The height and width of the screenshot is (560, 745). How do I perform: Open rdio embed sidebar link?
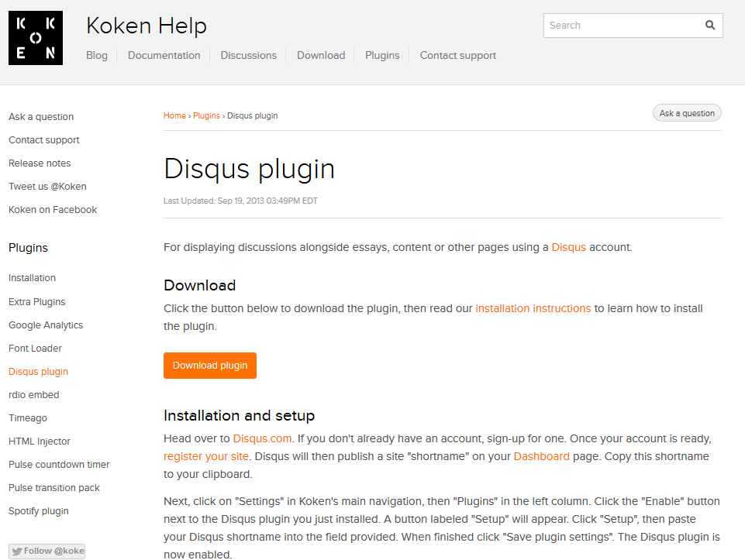click(34, 395)
